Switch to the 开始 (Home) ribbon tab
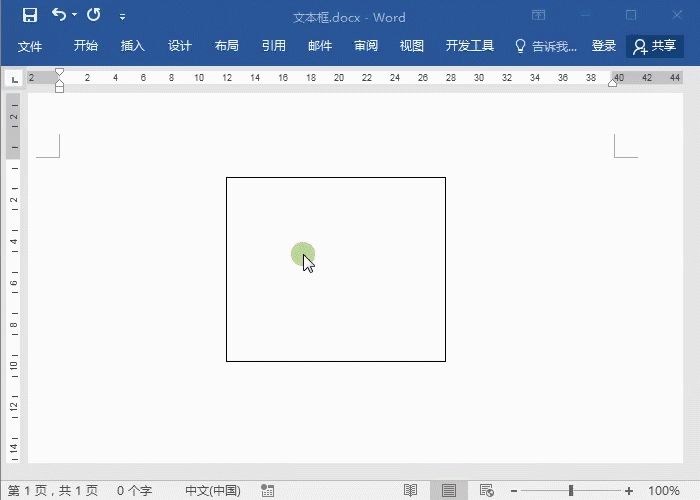Image resolution: width=700 pixels, height=500 pixels. [x=86, y=46]
